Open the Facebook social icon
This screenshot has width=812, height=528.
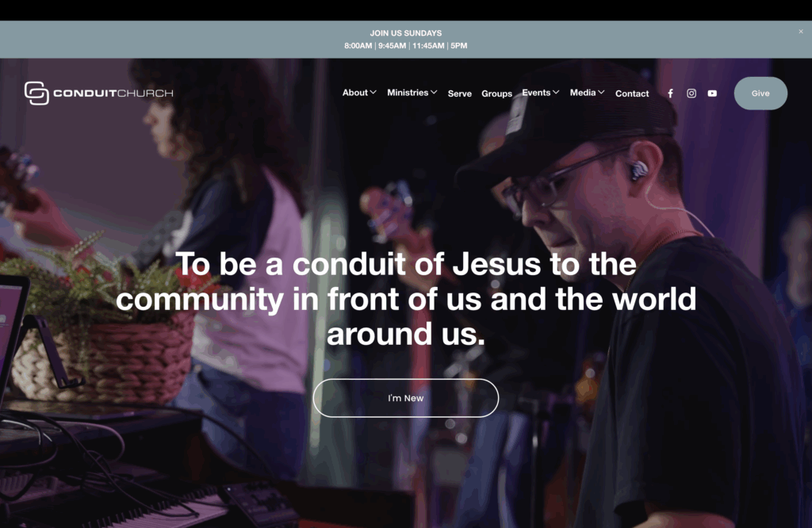670,94
